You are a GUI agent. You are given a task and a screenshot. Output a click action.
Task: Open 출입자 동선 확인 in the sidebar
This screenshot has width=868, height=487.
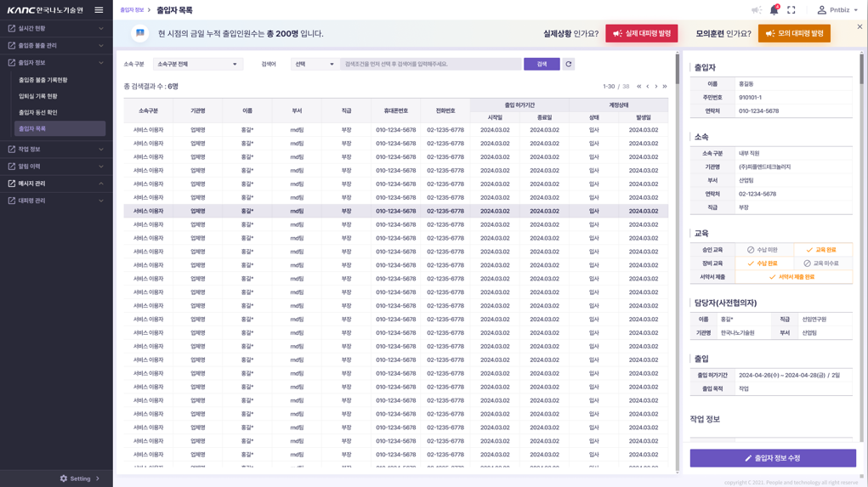click(x=38, y=112)
